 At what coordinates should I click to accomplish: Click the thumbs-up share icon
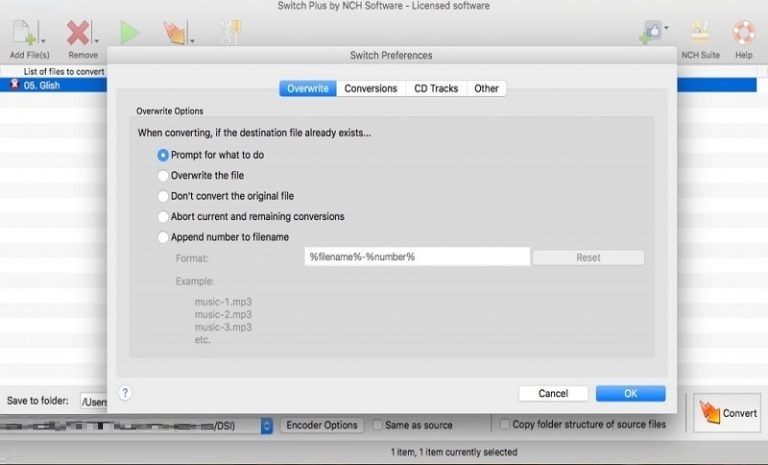[x=651, y=32]
